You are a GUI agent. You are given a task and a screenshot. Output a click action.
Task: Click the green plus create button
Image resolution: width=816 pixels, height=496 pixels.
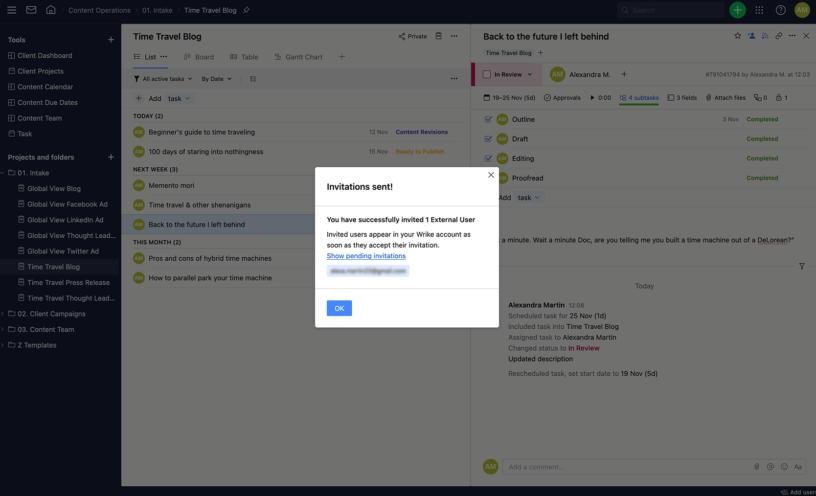737,10
